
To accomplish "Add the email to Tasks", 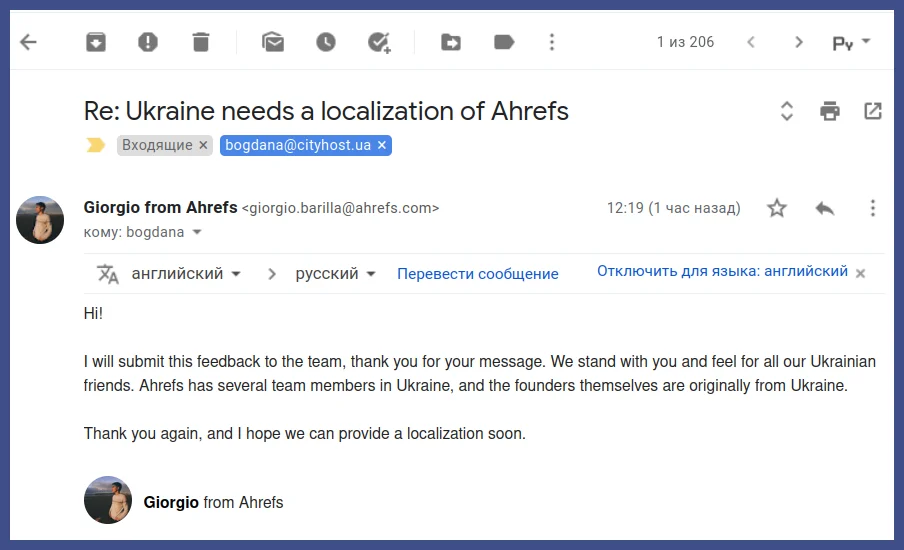I will [x=379, y=42].
